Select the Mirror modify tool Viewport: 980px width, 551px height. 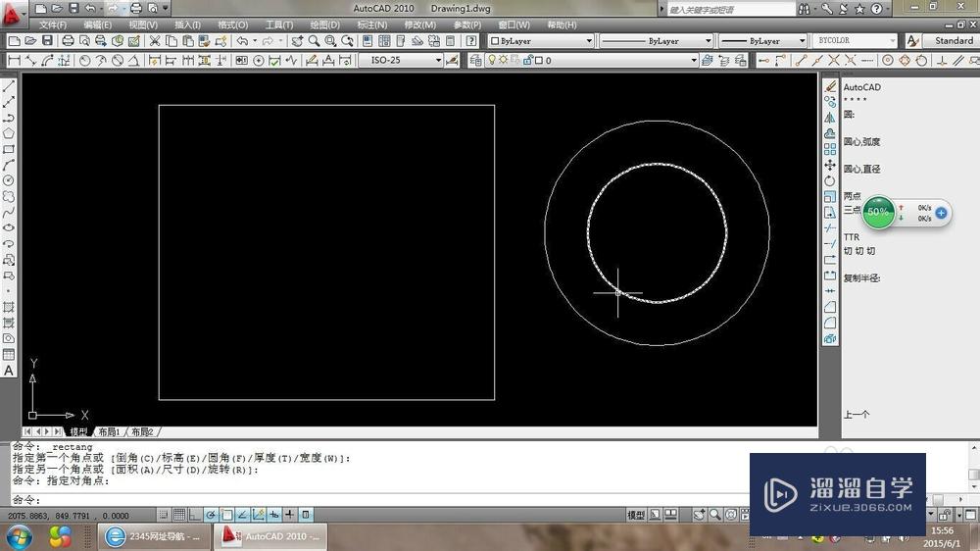(830, 118)
